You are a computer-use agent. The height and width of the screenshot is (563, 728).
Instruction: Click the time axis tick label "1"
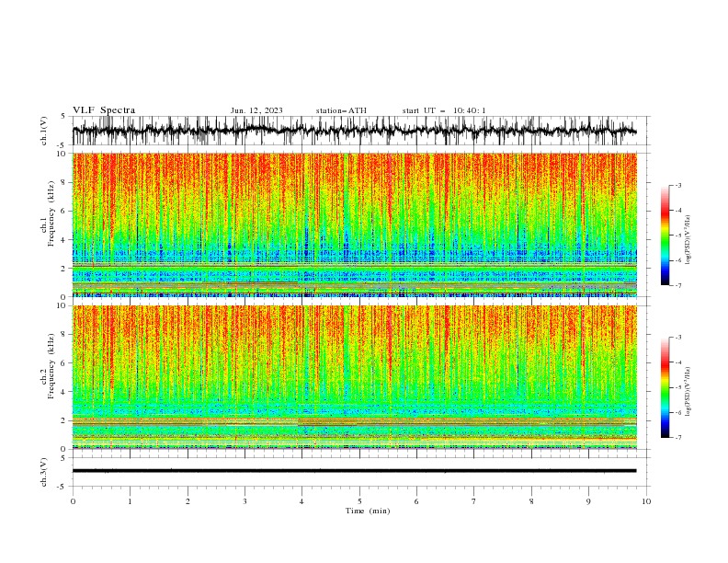(x=130, y=501)
